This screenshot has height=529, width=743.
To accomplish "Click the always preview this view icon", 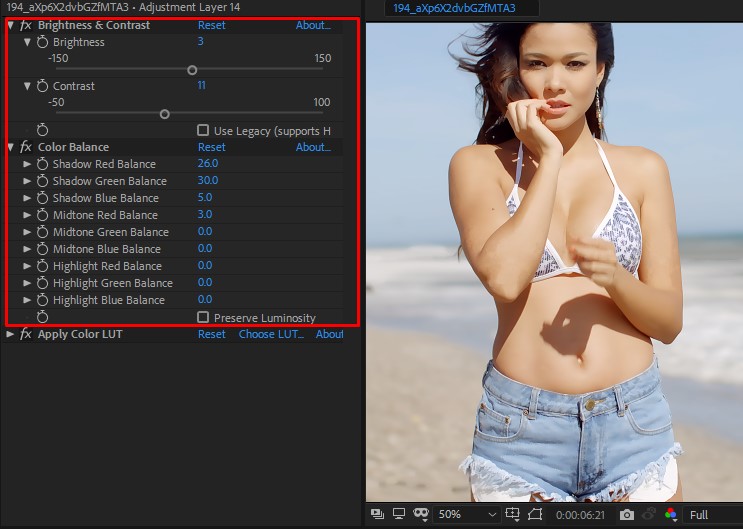I will pos(378,514).
